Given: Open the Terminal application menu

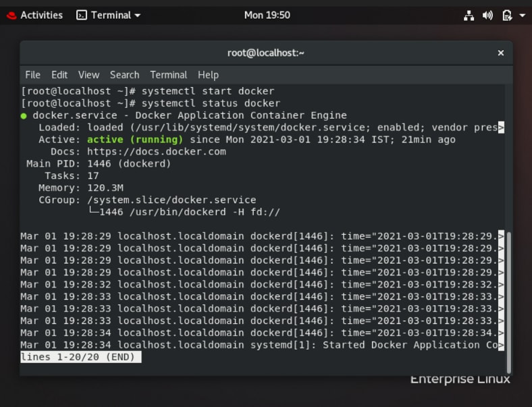Looking at the screenshot, I should (x=108, y=16).
